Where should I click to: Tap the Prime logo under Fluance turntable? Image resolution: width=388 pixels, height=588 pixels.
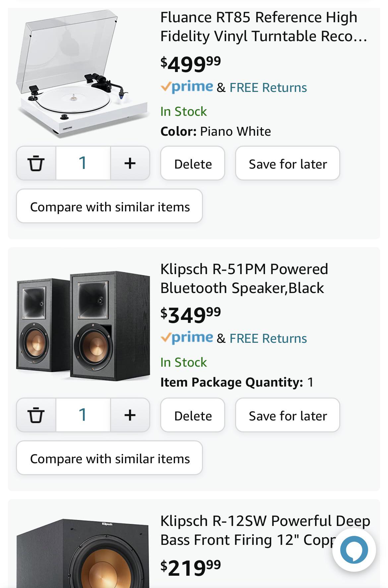187,87
